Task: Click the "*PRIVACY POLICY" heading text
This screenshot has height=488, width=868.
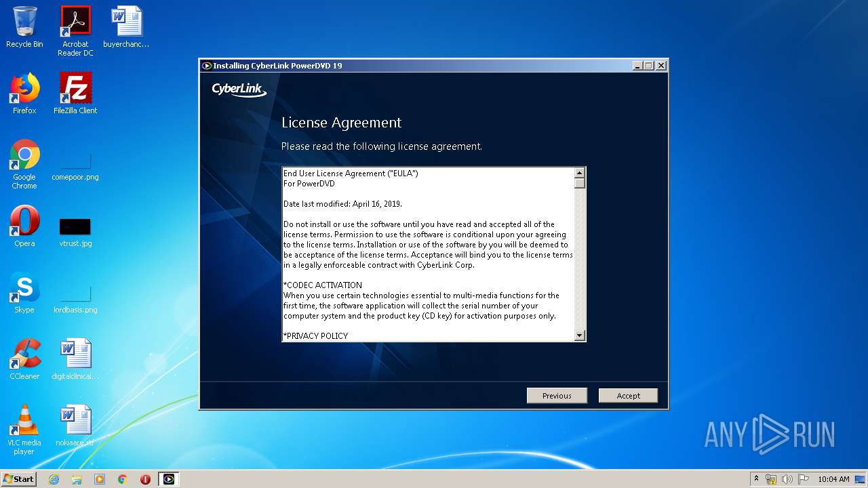Action: point(315,336)
